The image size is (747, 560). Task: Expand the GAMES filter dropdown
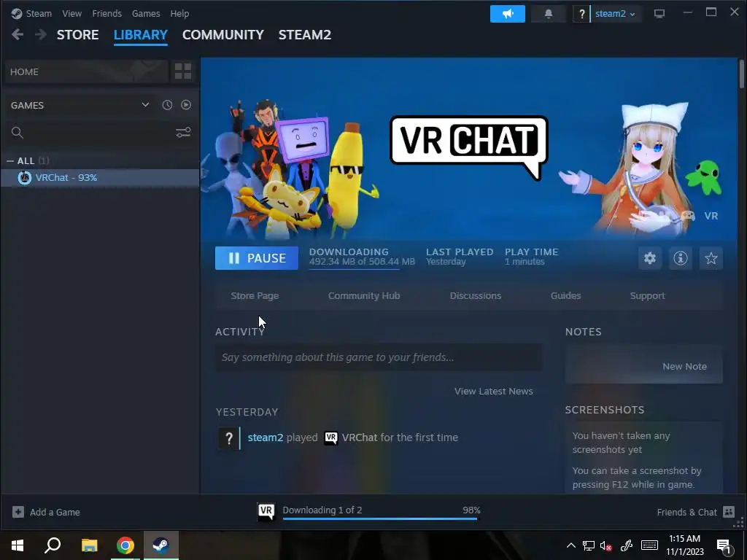(x=145, y=105)
